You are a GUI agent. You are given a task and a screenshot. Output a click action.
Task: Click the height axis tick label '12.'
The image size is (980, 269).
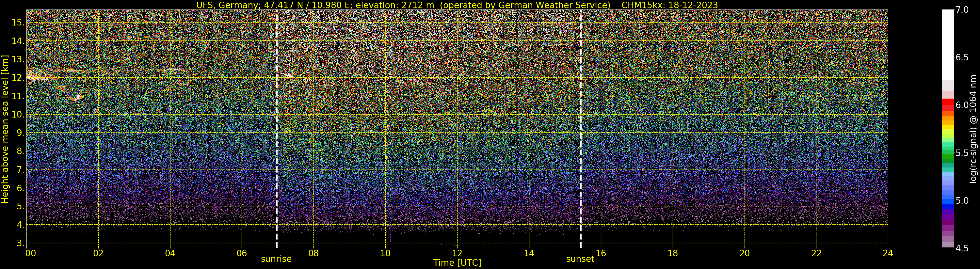(18, 78)
